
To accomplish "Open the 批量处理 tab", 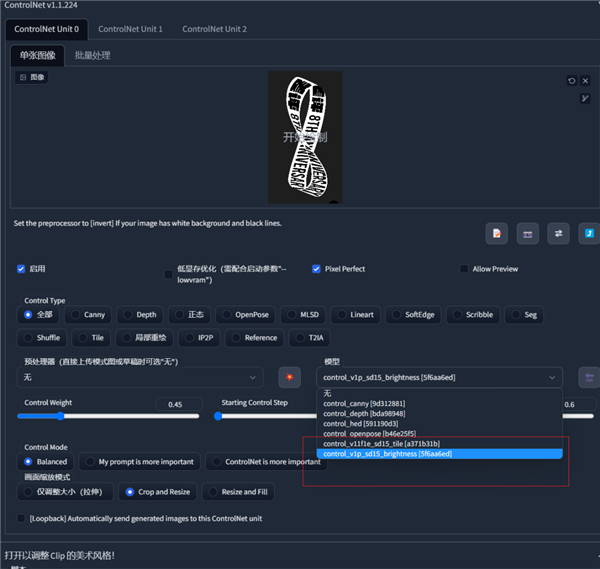I will click(93, 56).
